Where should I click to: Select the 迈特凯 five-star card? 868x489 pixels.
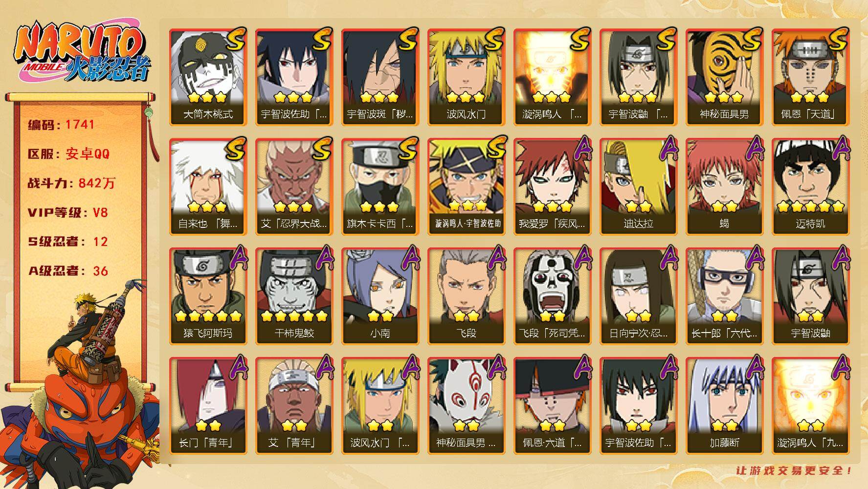810,186
